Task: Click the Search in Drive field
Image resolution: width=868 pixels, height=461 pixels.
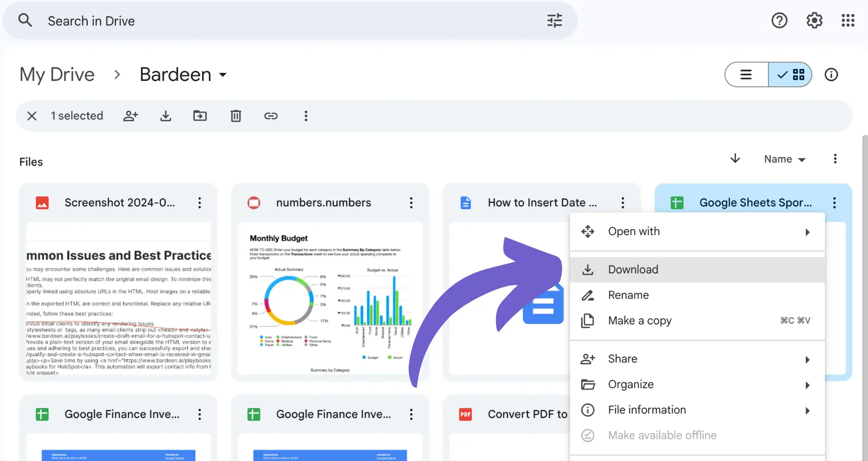Action: tap(289, 21)
